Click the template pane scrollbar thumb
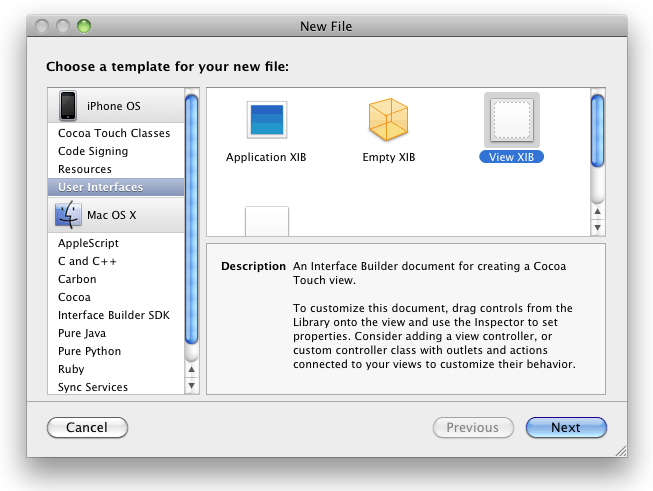The height and width of the screenshot is (491, 653). coord(598,131)
